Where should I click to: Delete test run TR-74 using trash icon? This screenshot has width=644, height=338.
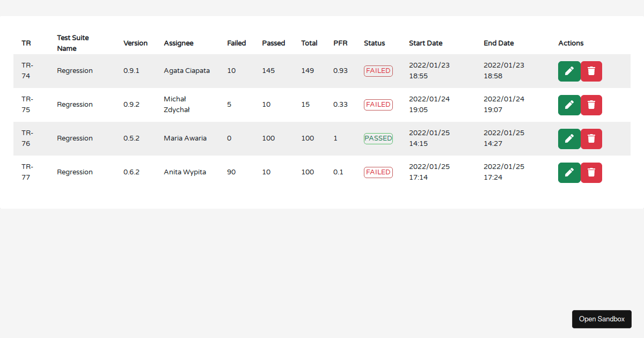[x=591, y=71]
